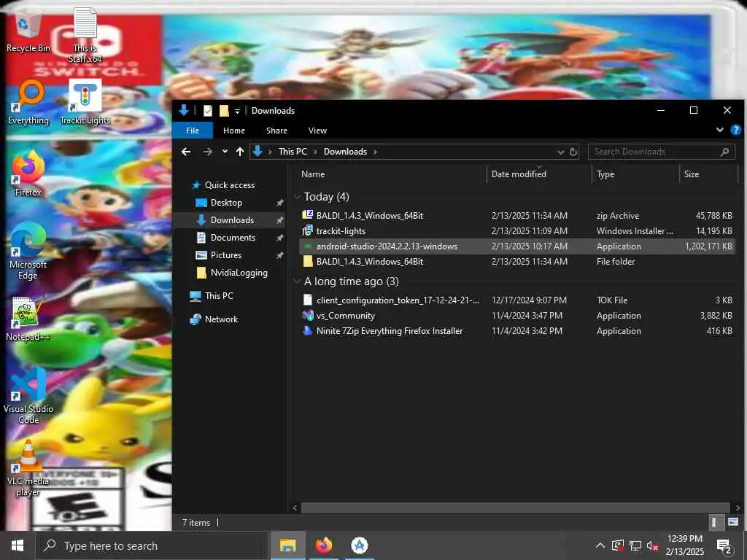The width and height of the screenshot is (747, 560).
Task: Launch the Everything search desktop shortcut
Action: [x=28, y=102]
